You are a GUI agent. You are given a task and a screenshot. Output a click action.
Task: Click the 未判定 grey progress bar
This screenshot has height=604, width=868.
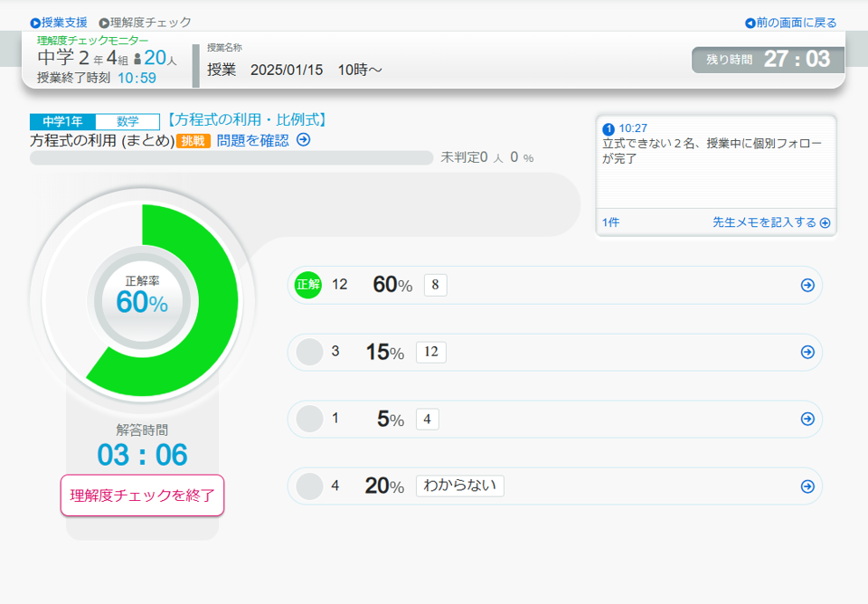coord(231,158)
